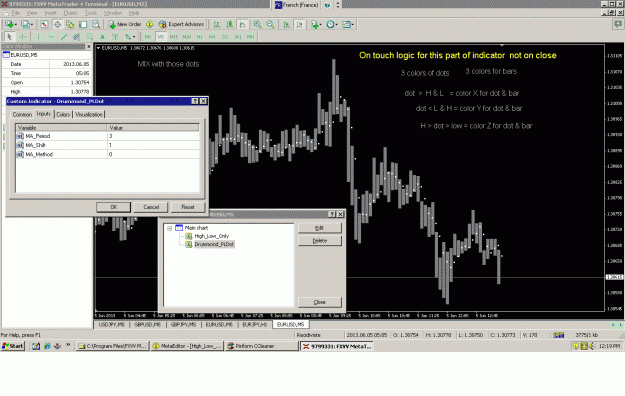Toggle the Data Window toolbar icon

(57, 24)
